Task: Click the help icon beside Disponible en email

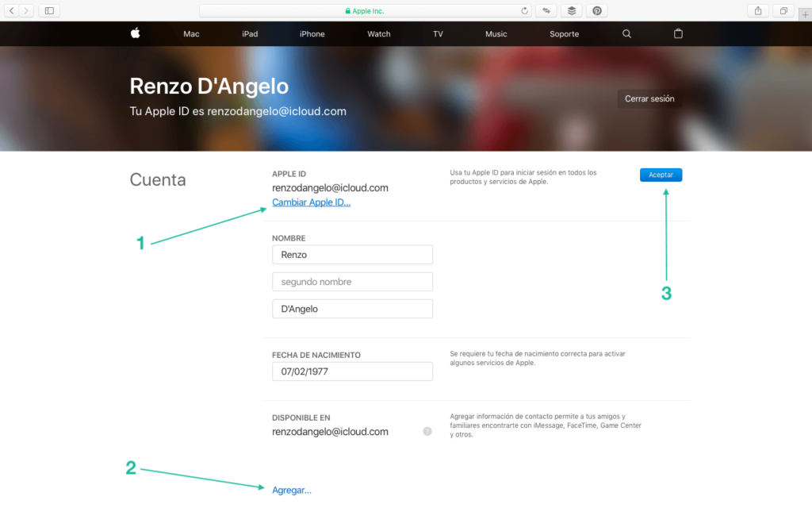Action: coord(427,431)
